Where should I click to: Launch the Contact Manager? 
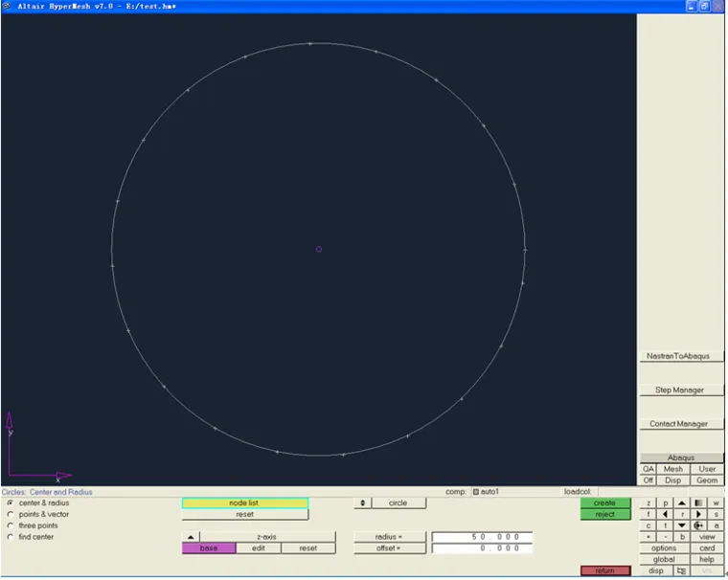pyautogui.click(x=681, y=424)
